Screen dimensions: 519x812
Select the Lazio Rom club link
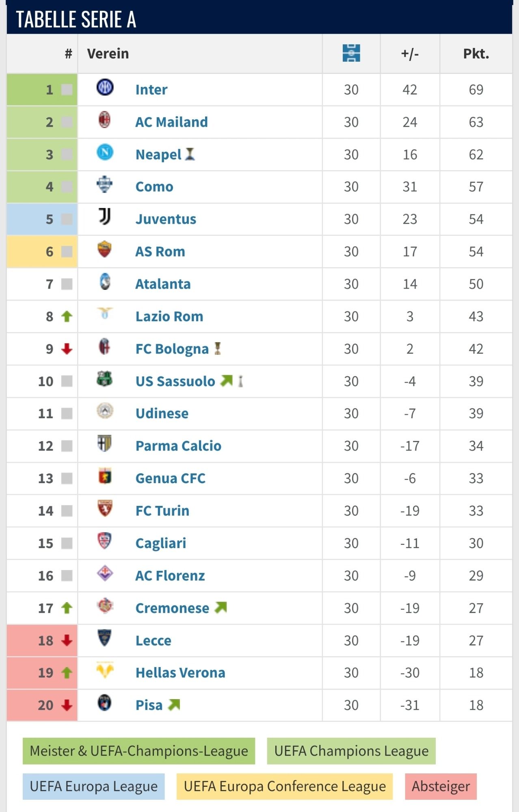click(169, 316)
